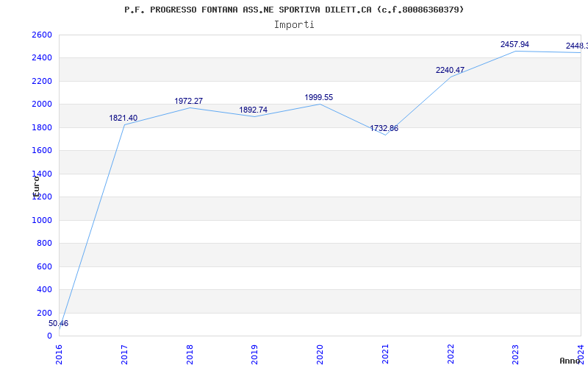Click the 2600 y-axis tick label
Screen dimensions: 588x368
point(41,35)
